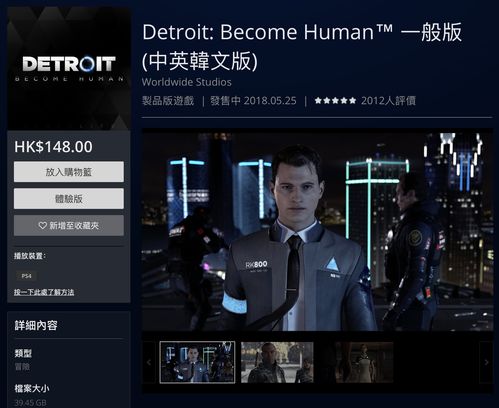
Task: Click the heart icon on the favorites button
Action: click(42, 226)
